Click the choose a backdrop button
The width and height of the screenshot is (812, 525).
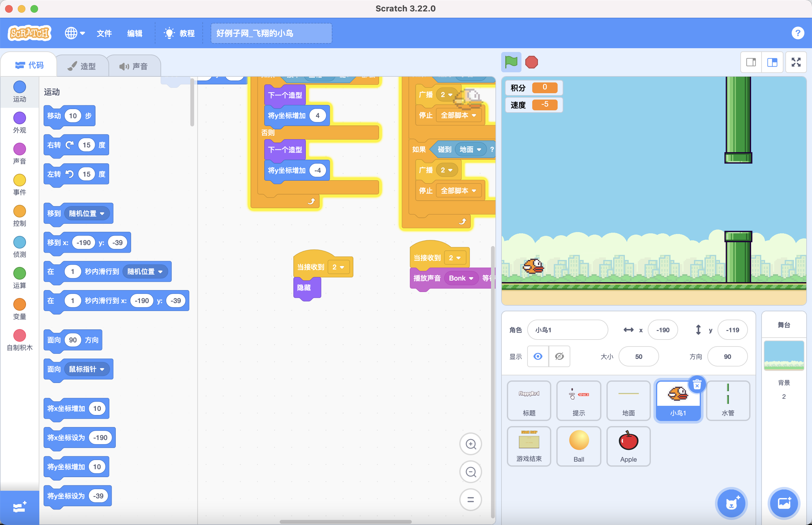point(784,503)
